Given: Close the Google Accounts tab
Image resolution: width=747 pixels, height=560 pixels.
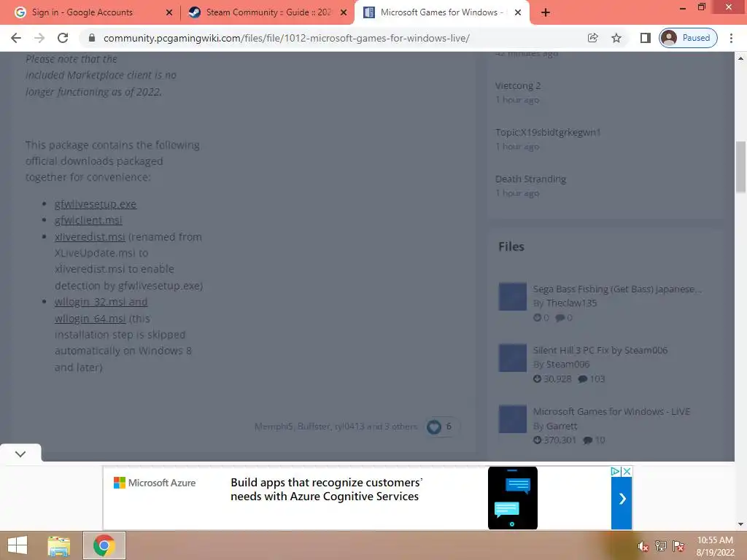Looking at the screenshot, I should click(x=169, y=12).
